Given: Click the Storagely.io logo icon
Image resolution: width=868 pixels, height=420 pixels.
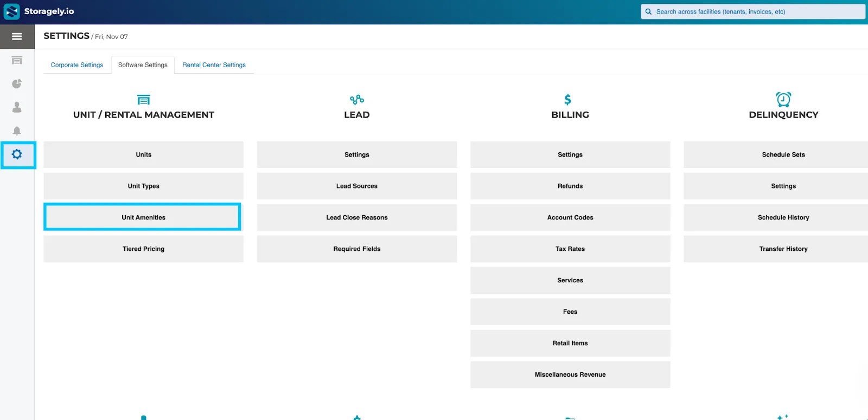Looking at the screenshot, I should [x=11, y=11].
